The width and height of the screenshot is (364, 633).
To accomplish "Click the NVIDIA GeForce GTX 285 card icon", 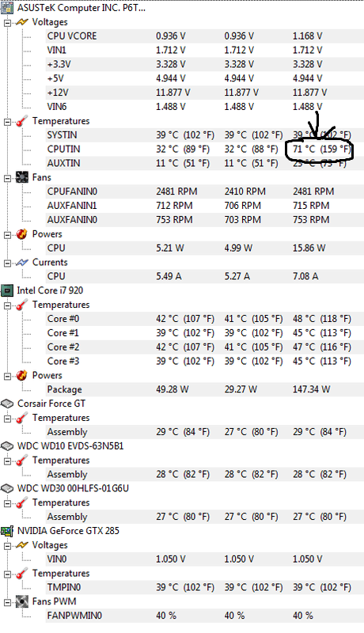I will click(7, 530).
